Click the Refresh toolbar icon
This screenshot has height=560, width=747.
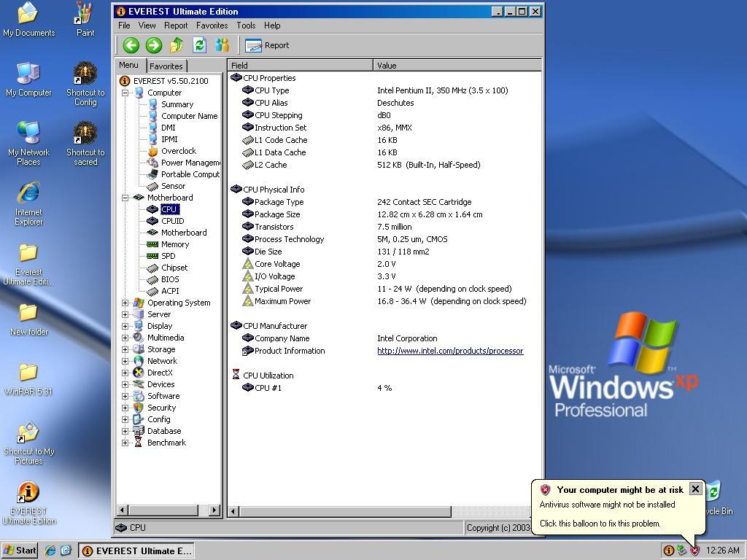pos(199,45)
